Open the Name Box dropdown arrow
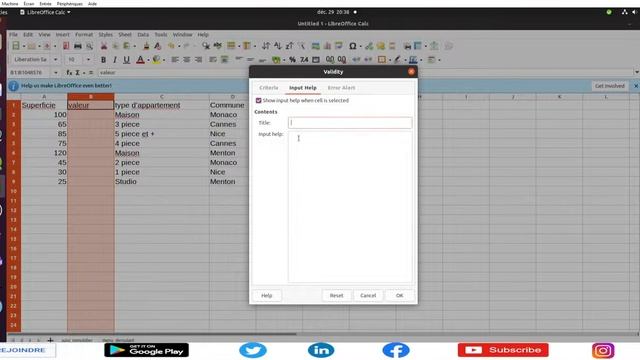Screen dimensions: 640x360 pyautogui.click(x=56, y=73)
